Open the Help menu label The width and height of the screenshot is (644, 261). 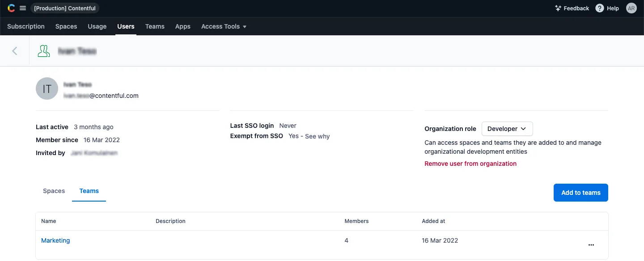(x=613, y=8)
